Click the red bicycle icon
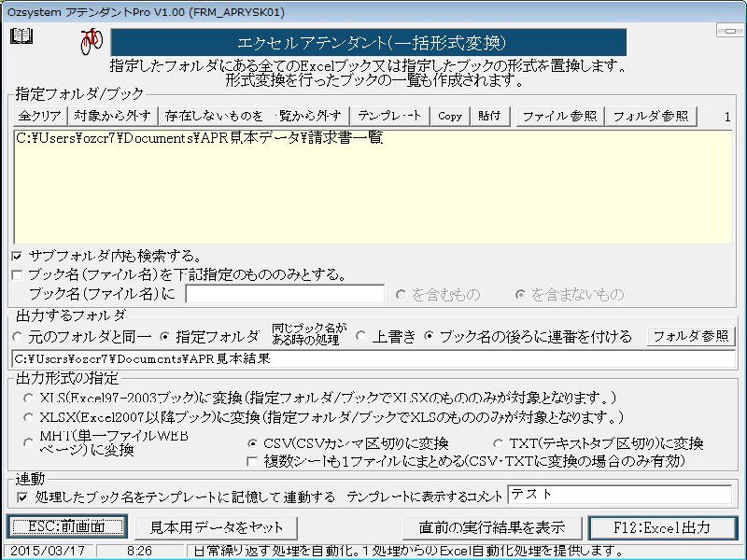This screenshot has width=747, height=560. 91,40
